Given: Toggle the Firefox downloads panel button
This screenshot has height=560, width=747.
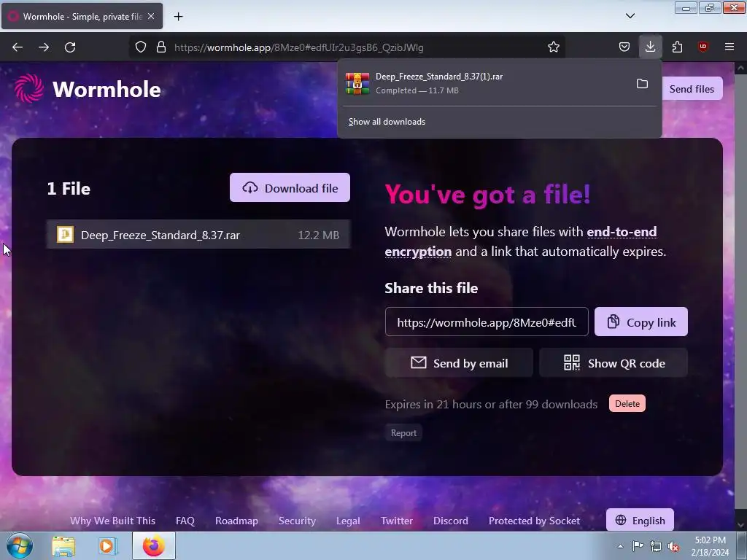Looking at the screenshot, I should [x=650, y=47].
